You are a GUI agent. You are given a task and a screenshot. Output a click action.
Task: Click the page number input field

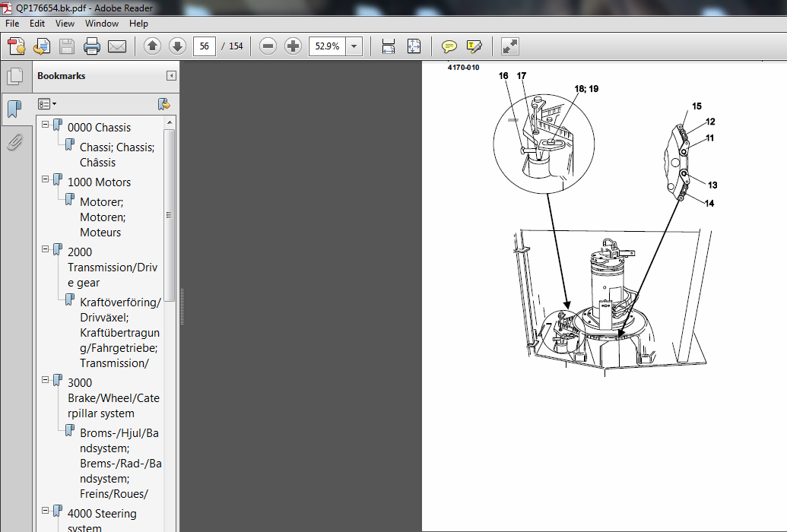tap(205, 46)
